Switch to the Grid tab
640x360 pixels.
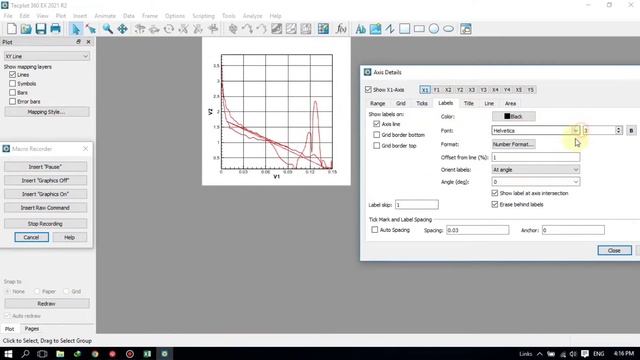pos(400,103)
